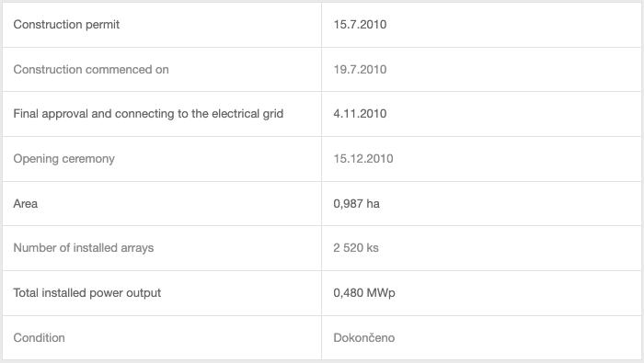Screen dimensions: 644x363
Task: Select the 2 520 ks value
Action: 356,248
